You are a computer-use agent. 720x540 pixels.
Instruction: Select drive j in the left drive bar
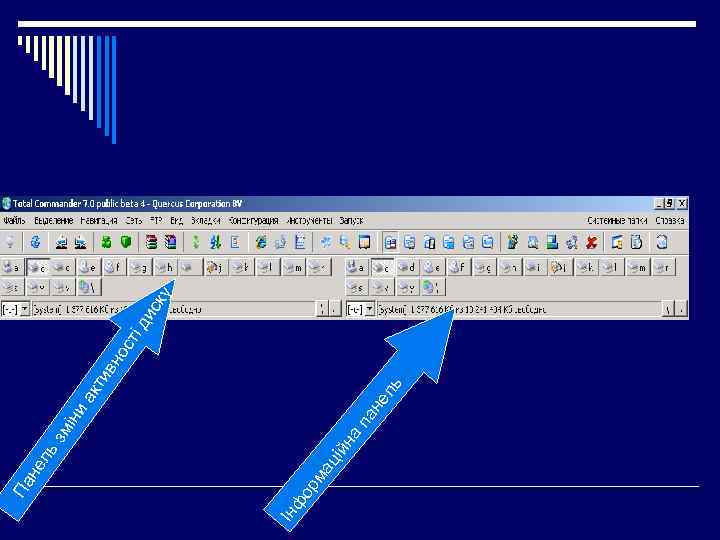click(215, 267)
